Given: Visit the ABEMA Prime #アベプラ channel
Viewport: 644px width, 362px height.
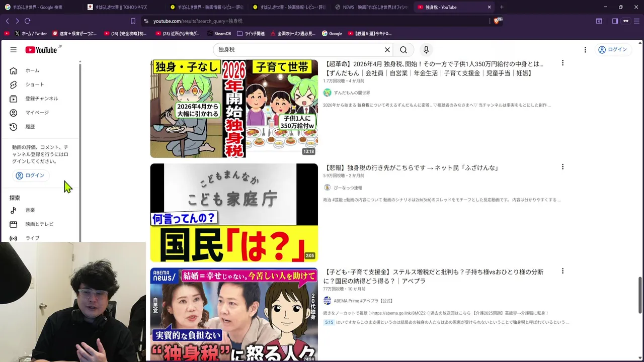Looking at the screenshot, I should click(363, 301).
